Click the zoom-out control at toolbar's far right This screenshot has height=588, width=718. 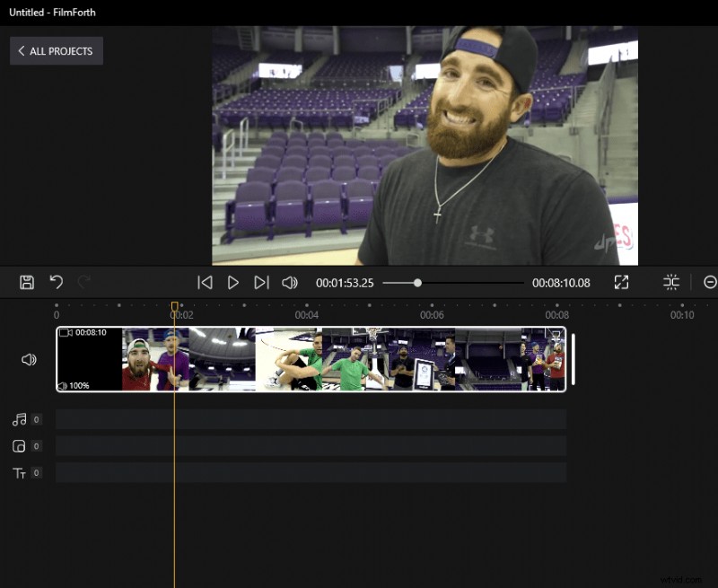coord(709,282)
